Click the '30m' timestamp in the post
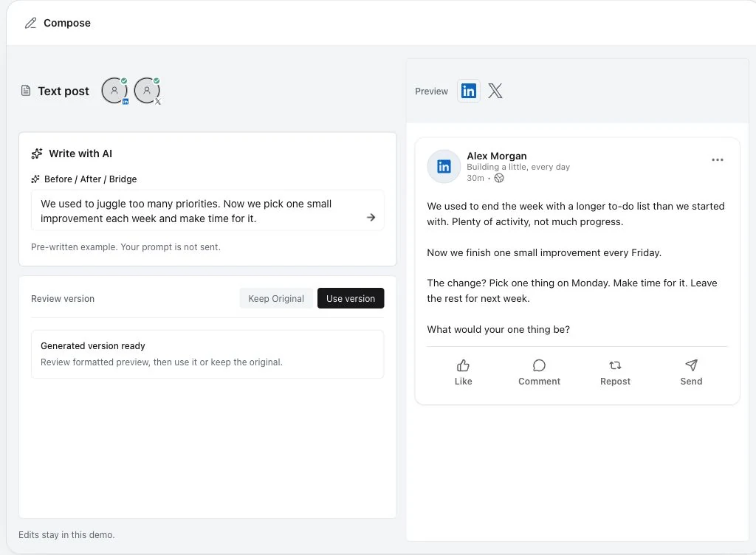Screen dimensions: 756x555 click(475, 179)
